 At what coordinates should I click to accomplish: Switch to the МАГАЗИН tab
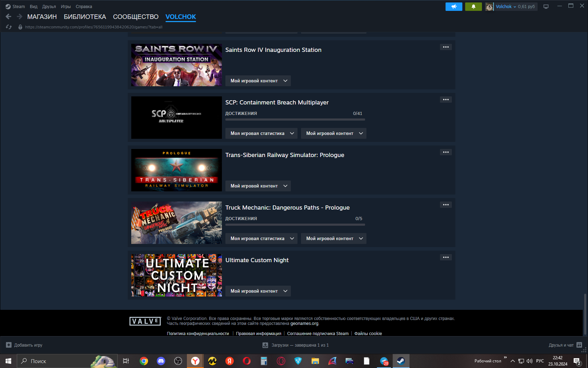coord(42,17)
